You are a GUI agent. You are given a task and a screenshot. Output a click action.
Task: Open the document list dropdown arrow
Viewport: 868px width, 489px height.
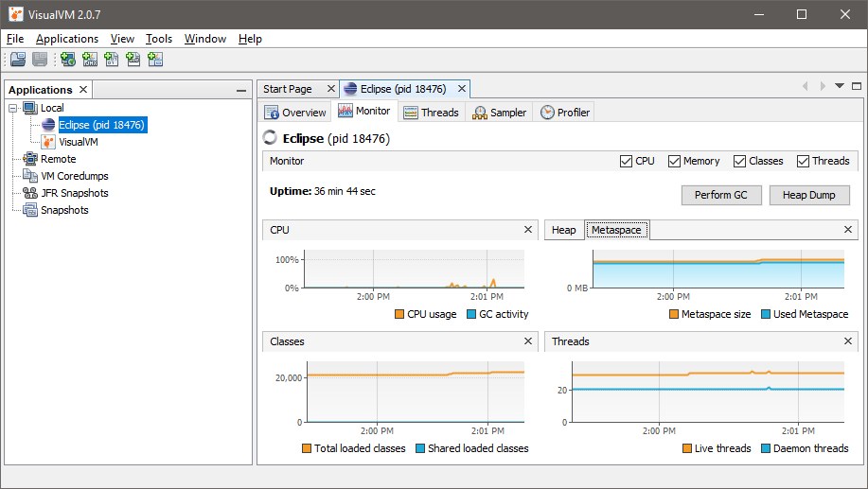tap(839, 87)
